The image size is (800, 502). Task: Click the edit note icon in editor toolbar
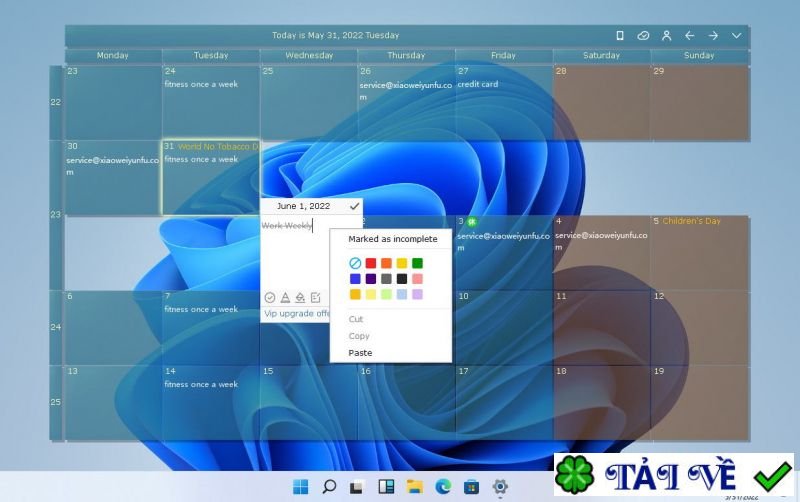point(316,297)
